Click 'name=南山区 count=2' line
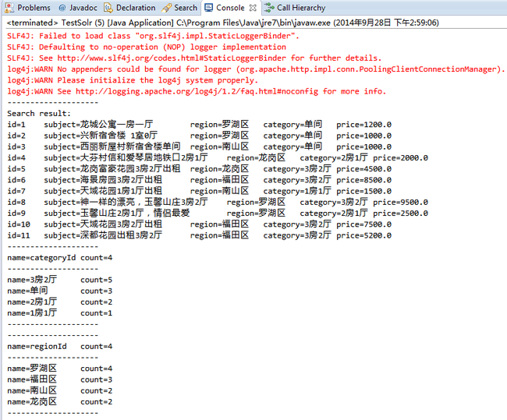 pyautogui.click(x=60, y=390)
